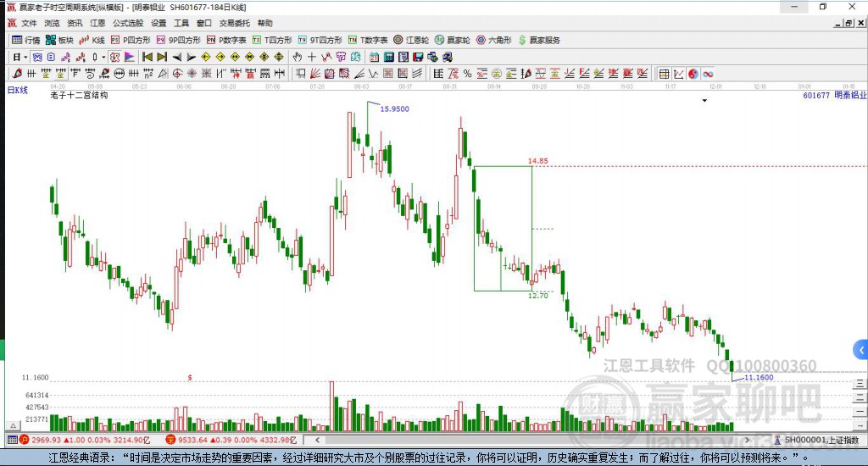The width and height of the screenshot is (868, 466).
Task: Click SH000001 上证指数 status entry
Action: pos(816,440)
